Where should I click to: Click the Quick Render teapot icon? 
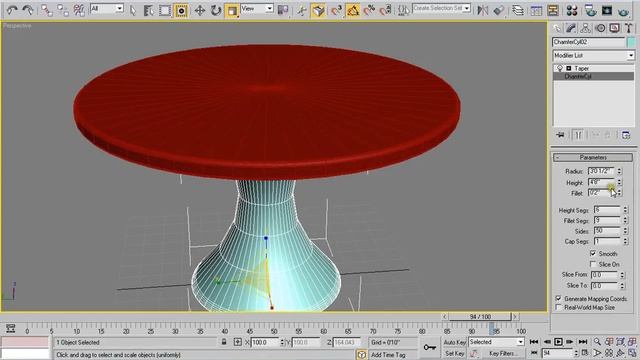click(x=623, y=11)
